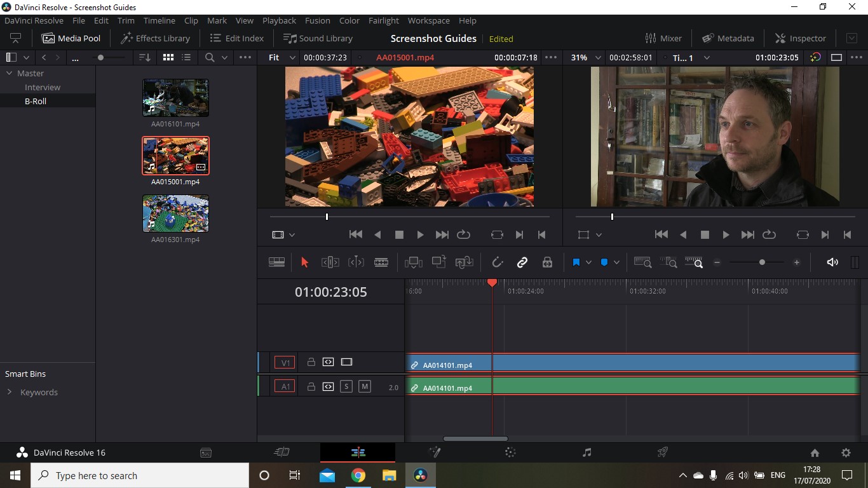The width and height of the screenshot is (868, 488).
Task: Click the timeline zoom plus button
Action: [x=797, y=262]
